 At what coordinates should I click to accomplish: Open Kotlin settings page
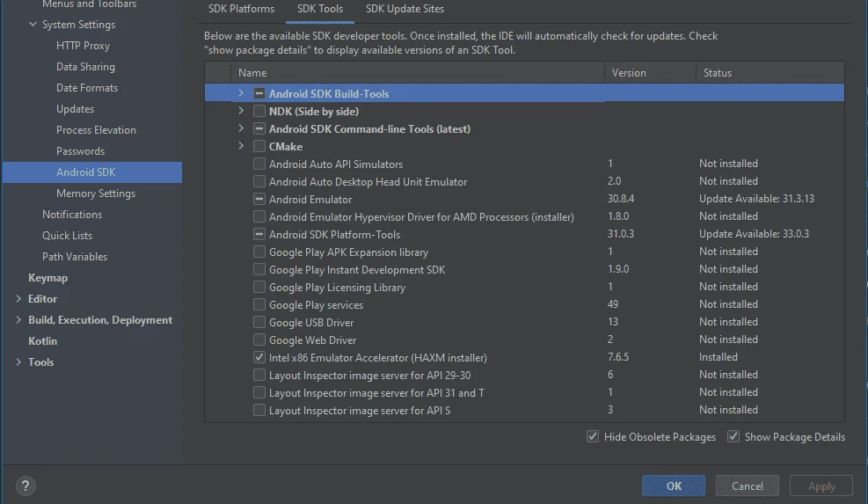pyautogui.click(x=42, y=340)
